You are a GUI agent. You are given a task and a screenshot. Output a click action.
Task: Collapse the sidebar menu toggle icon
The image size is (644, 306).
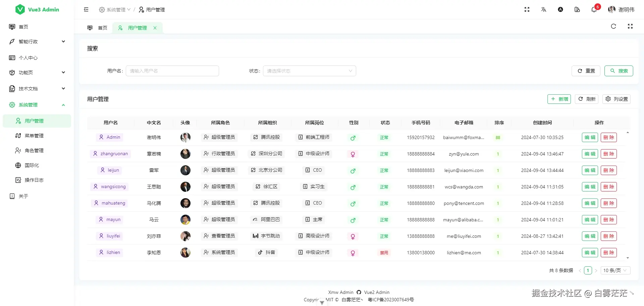86,10
